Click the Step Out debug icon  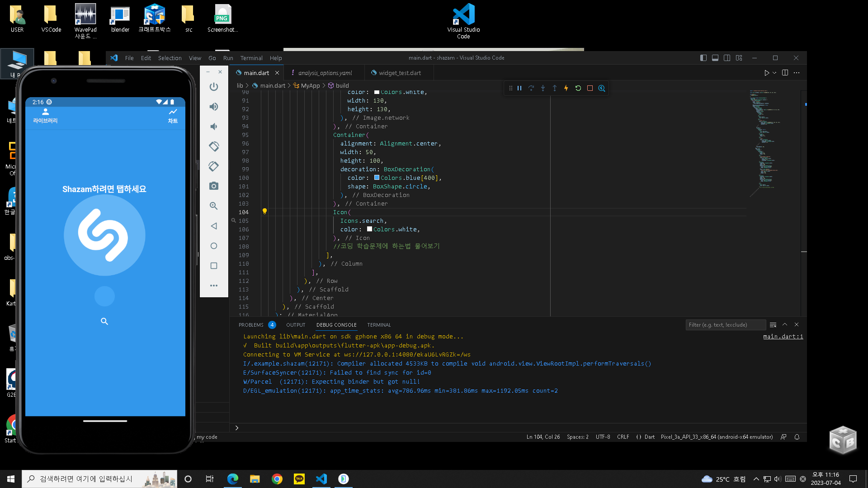pos(555,88)
